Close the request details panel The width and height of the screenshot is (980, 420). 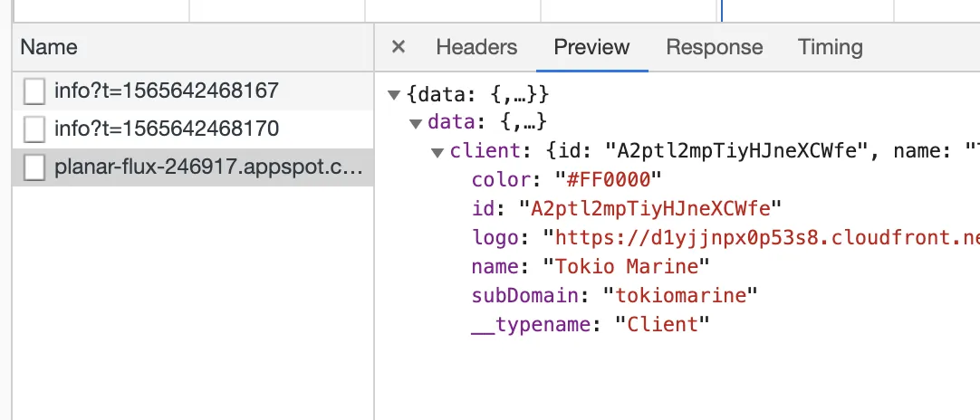pos(399,47)
